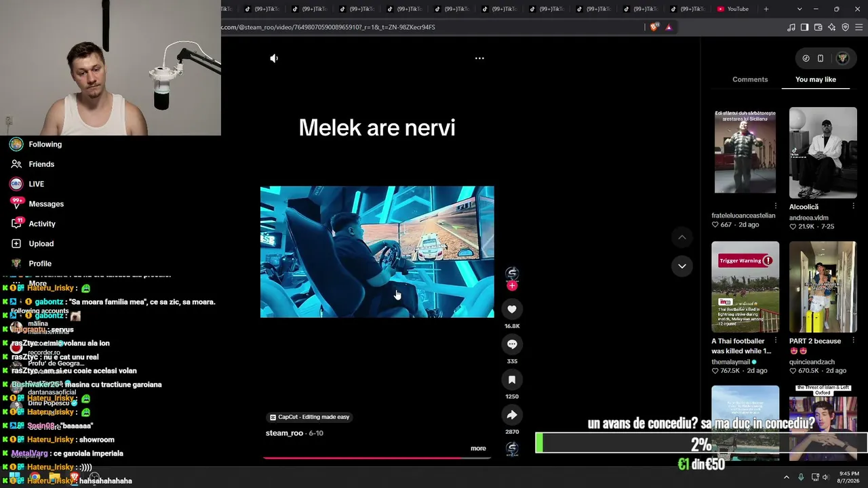Click the Messages icon with 99+ badge
Image resolution: width=868 pixels, height=488 pixels.
tap(16, 203)
